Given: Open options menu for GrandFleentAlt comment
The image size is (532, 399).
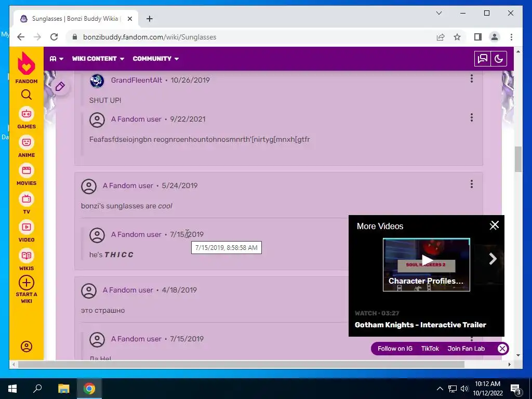Looking at the screenshot, I should click(x=472, y=79).
